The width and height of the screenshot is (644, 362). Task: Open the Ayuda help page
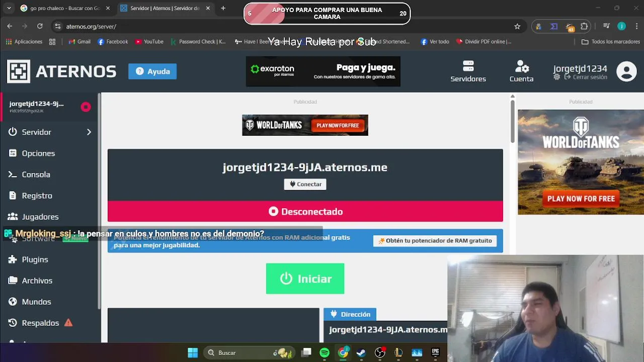[152, 71]
